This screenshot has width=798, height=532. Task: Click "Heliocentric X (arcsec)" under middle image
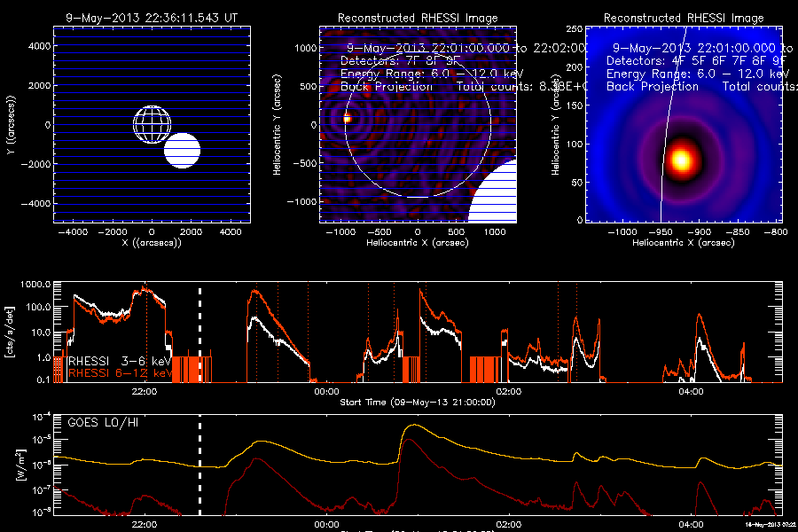click(418, 242)
